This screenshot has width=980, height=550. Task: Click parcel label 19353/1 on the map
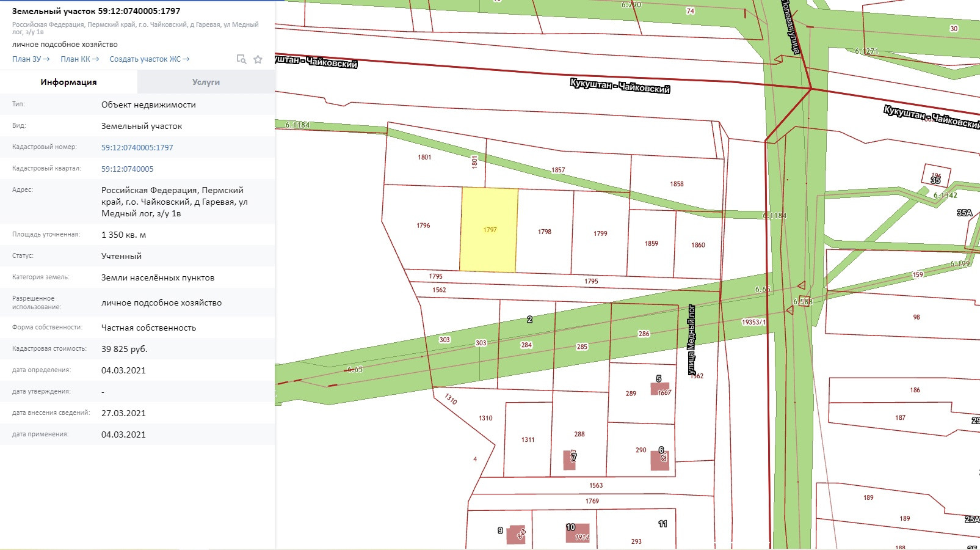(x=753, y=322)
